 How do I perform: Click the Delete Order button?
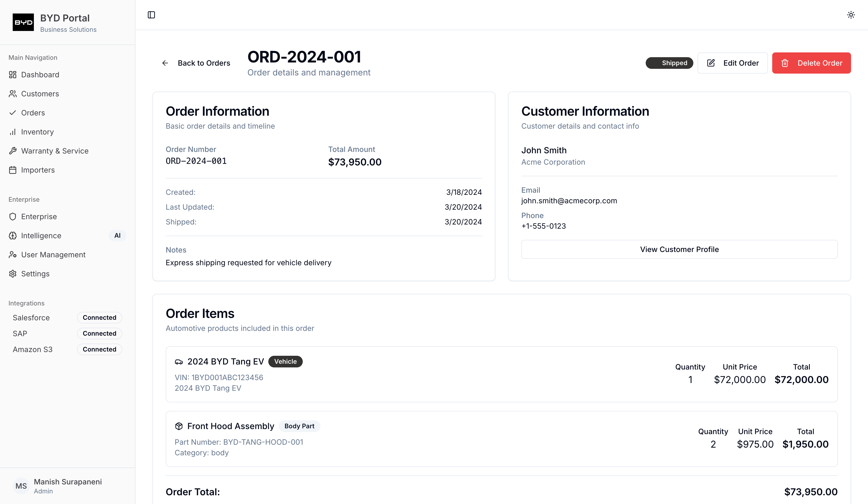coord(812,63)
